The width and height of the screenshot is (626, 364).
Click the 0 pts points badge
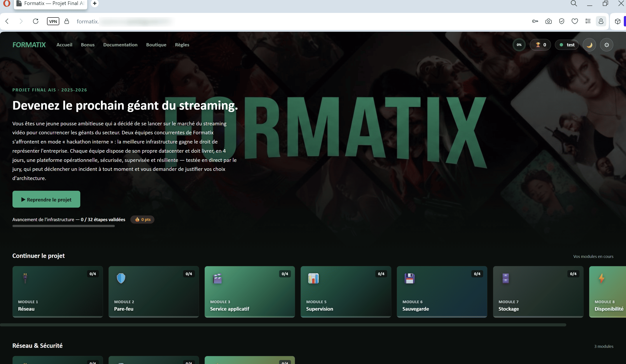142,219
